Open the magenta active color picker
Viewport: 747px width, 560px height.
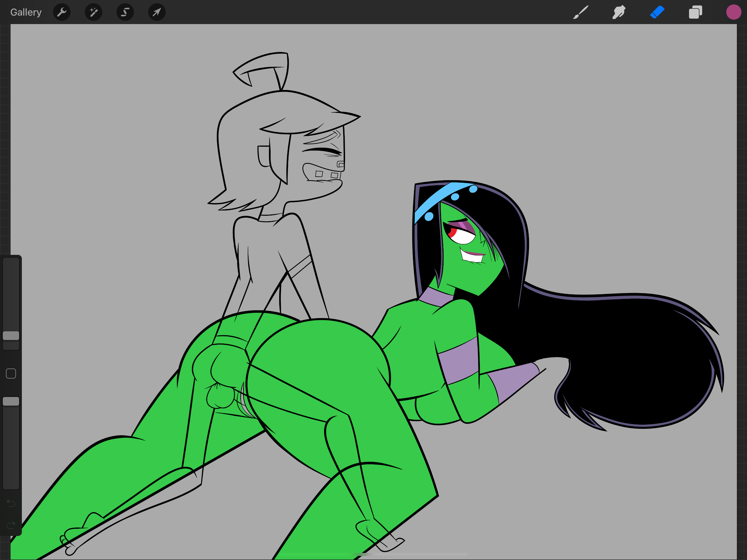pos(733,13)
